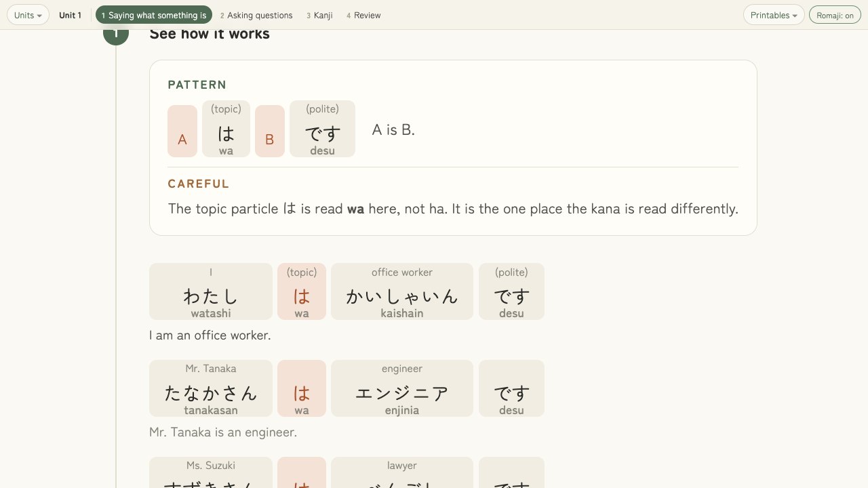Click the は card in the Tanaka sentence
This screenshot has height=488, width=868.
tap(302, 388)
